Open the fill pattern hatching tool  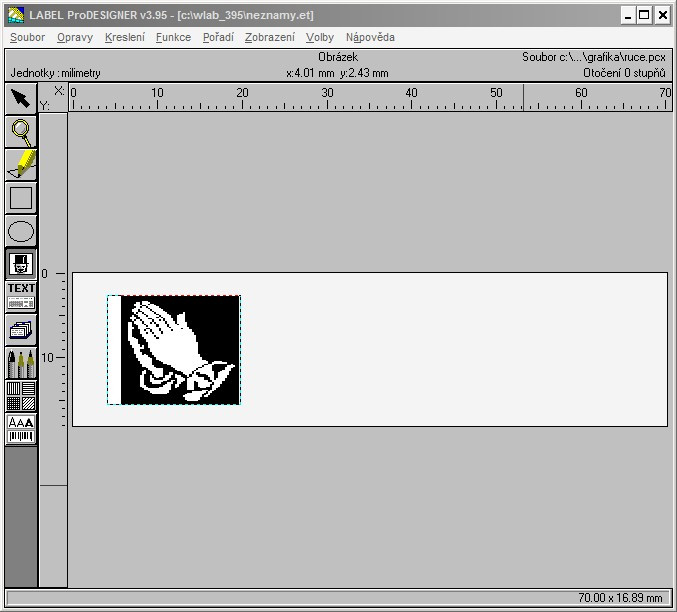pyautogui.click(x=21, y=396)
